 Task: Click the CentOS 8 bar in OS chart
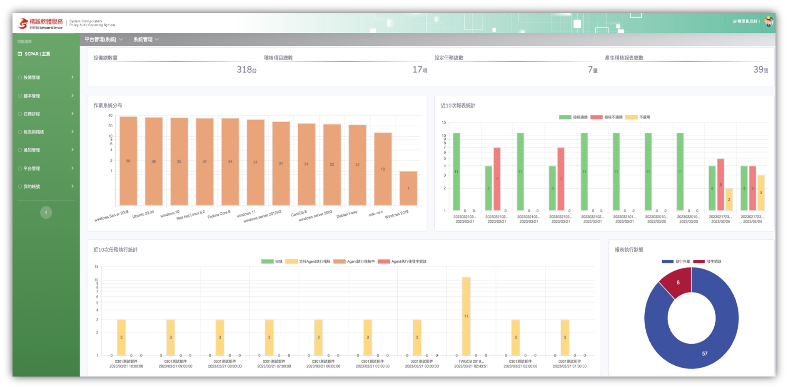point(307,164)
